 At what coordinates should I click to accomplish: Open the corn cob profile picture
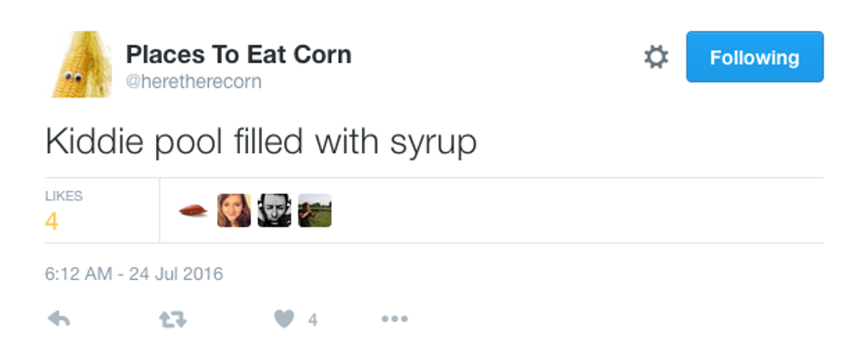tap(79, 65)
